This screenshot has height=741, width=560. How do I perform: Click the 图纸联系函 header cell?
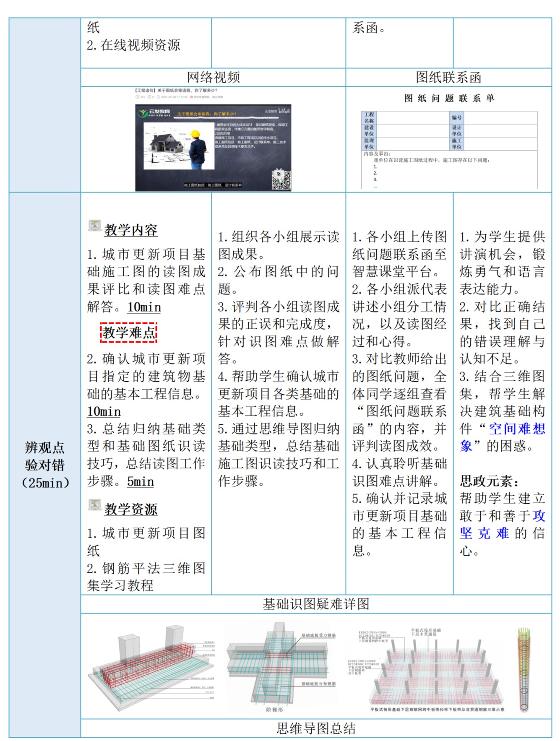[x=449, y=77]
